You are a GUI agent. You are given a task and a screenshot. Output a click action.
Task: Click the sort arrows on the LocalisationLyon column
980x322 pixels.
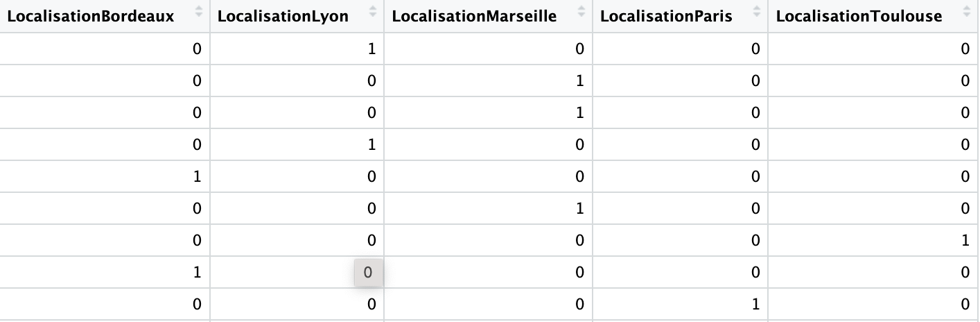[373, 11]
